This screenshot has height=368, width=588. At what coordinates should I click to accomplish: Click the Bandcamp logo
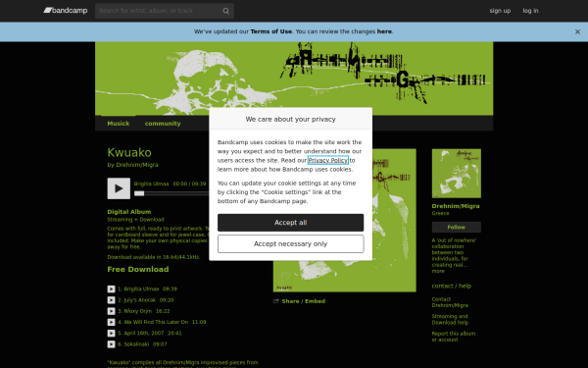66,11
